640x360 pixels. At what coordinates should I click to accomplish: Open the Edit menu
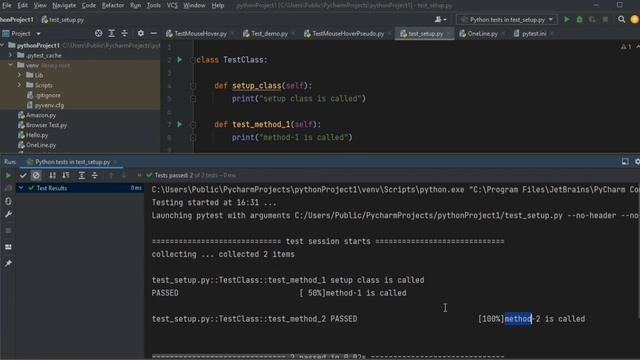[22, 5]
